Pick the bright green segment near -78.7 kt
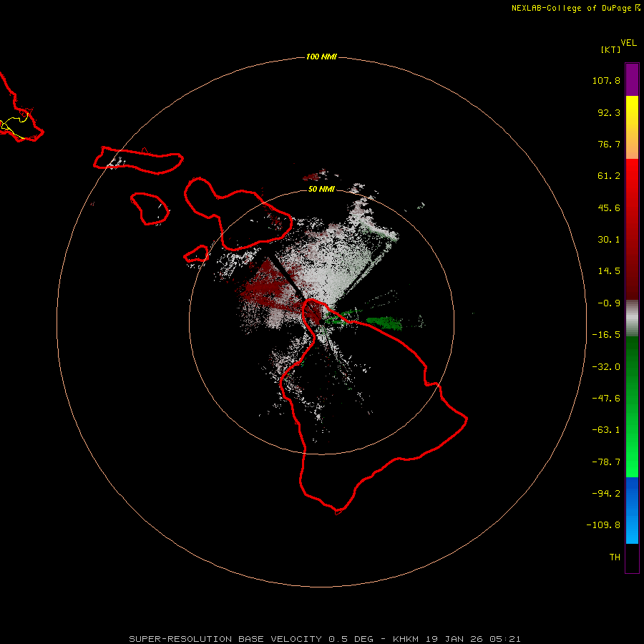The height and width of the screenshot is (644, 644). tap(632, 460)
